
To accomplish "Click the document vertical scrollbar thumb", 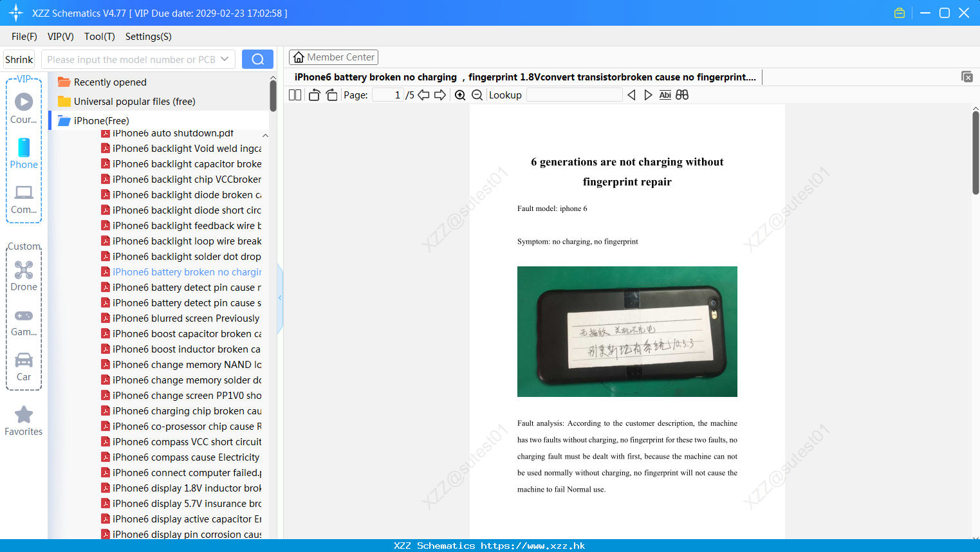I will [x=975, y=152].
